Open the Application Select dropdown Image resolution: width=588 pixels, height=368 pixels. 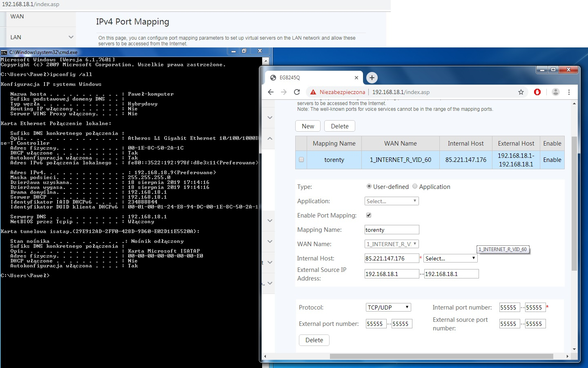pos(392,201)
